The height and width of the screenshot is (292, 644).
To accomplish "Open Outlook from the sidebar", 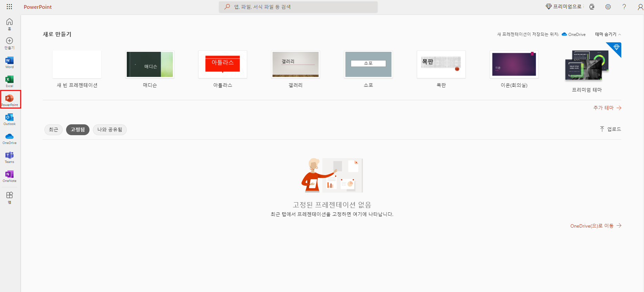I will (x=9, y=120).
